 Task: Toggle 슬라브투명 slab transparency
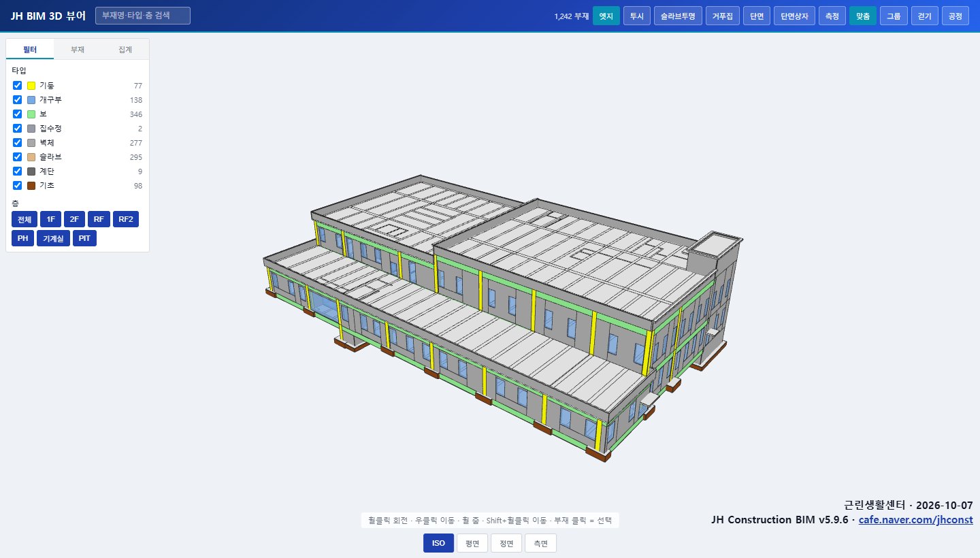point(677,16)
